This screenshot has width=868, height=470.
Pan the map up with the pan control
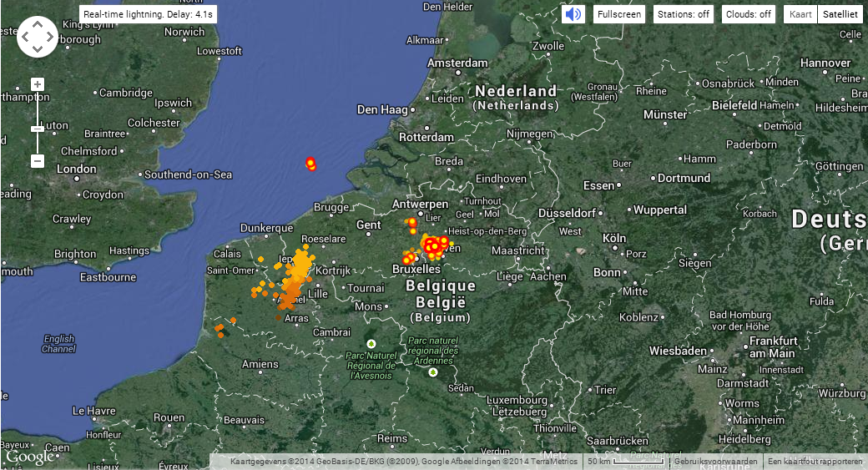[x=37, y=24]
